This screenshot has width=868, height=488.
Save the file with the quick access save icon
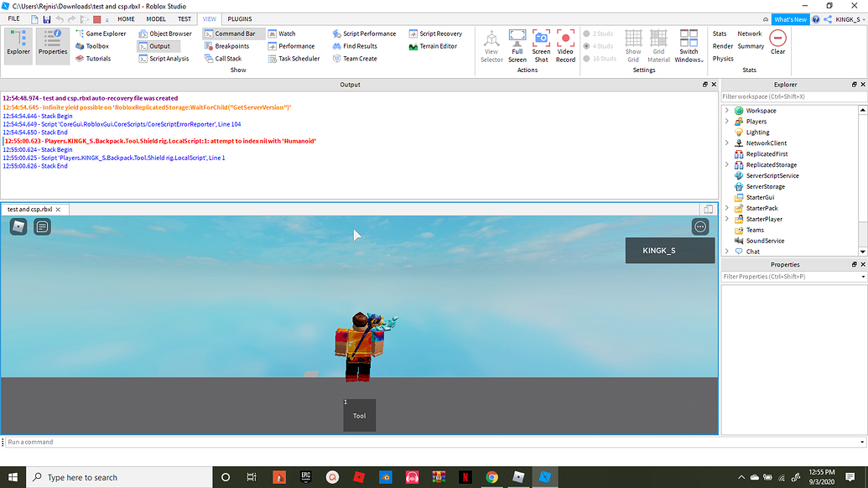[46, 19]
